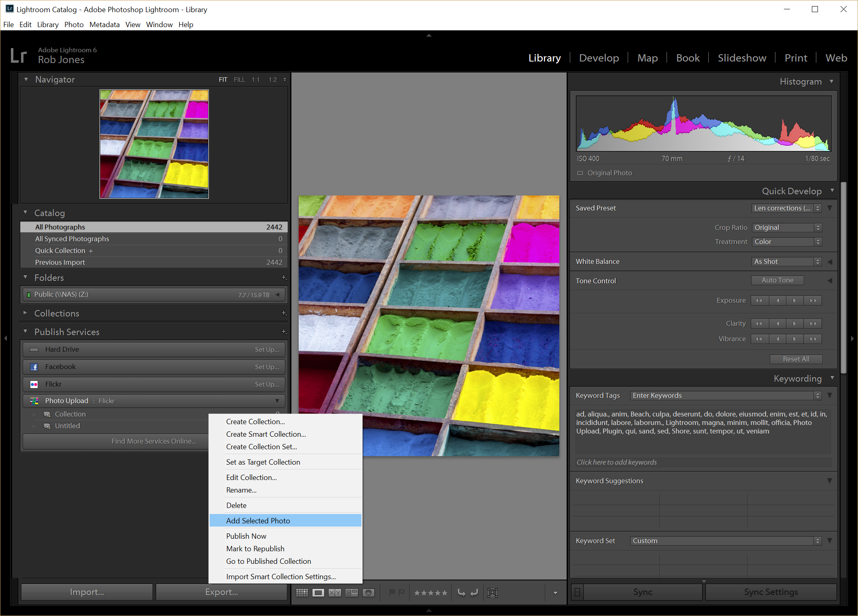Set navigator zoom to FILL
The width and height of the screenshot is (858, 616).
tap(239, 80)
